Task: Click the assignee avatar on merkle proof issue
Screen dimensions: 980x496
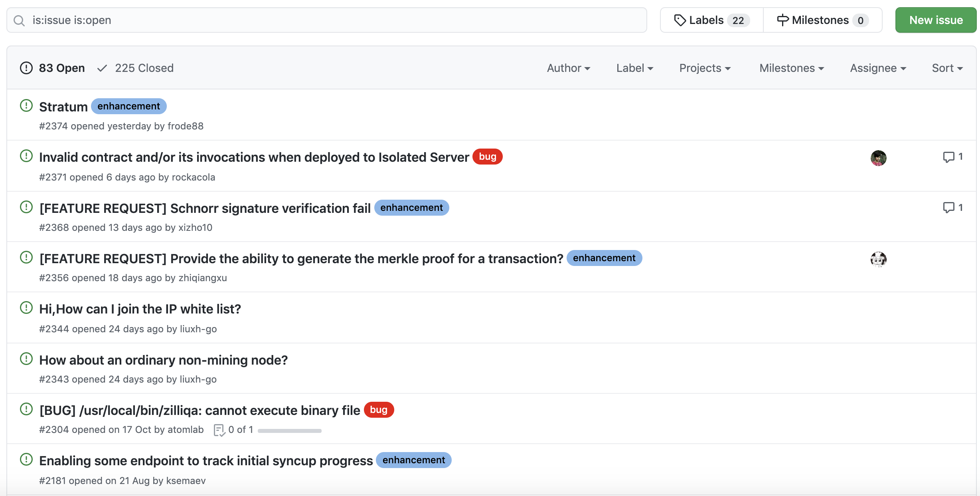Action: (x=878, y=259)
